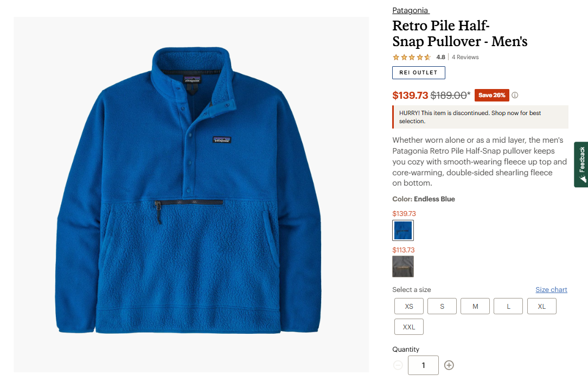Choose size M

(x=475, y=306)
